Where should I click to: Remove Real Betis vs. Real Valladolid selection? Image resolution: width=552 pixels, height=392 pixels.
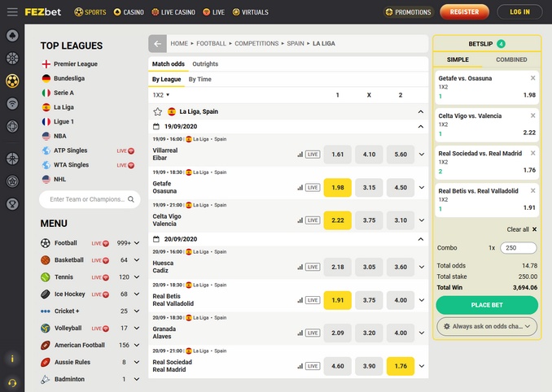point(533,190)
